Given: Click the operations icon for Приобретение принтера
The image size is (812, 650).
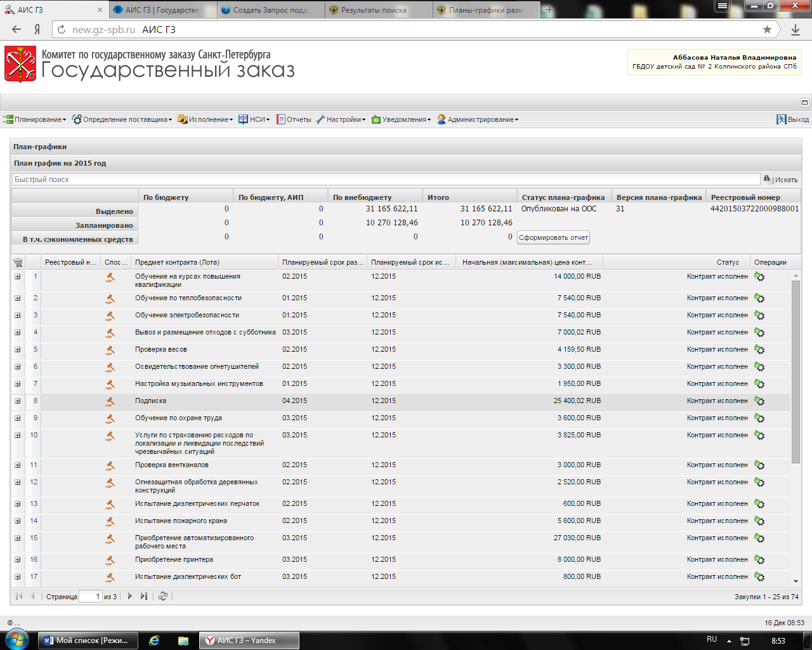Looking at the screenshot, I should tap(759, 560).
